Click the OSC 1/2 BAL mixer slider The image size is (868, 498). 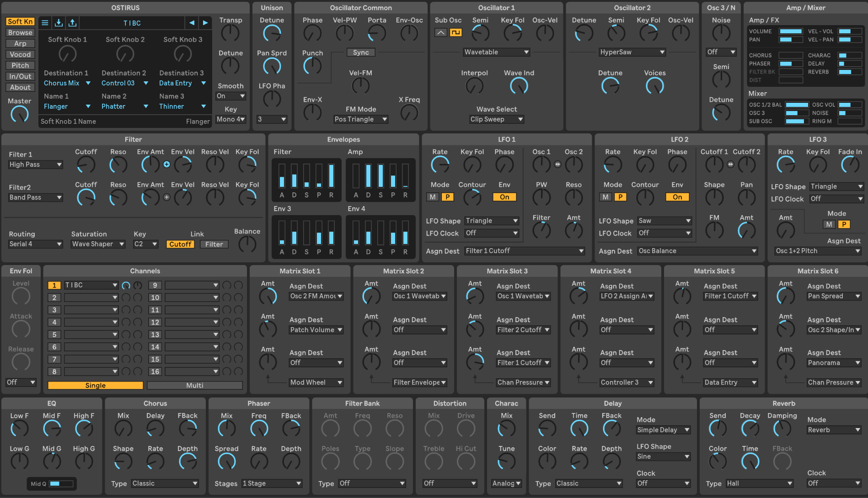coord(797,105)
